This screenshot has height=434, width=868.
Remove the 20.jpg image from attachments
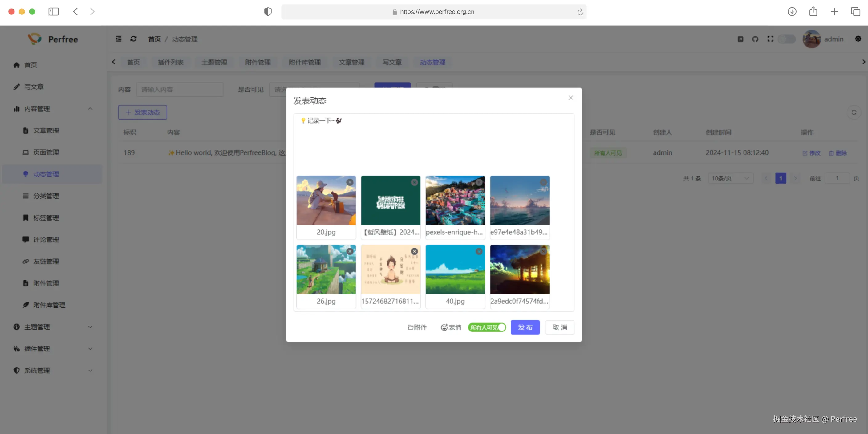(x=350, y=182)
